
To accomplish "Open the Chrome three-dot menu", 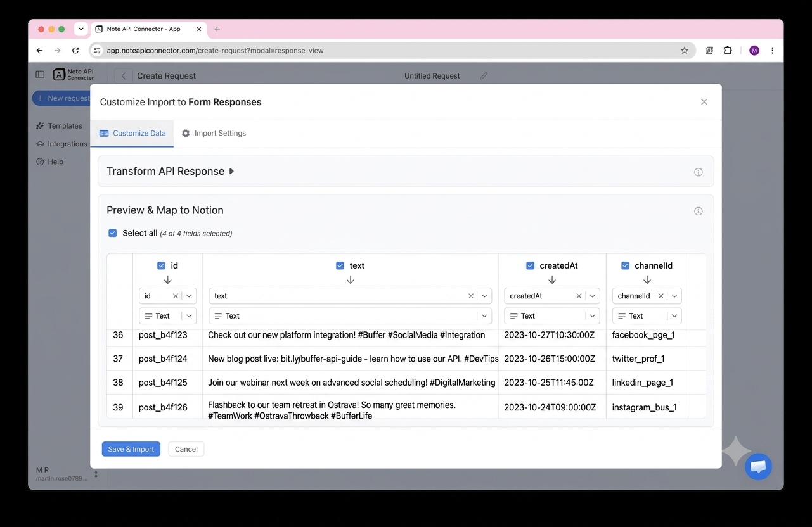I will pos(772,51).
